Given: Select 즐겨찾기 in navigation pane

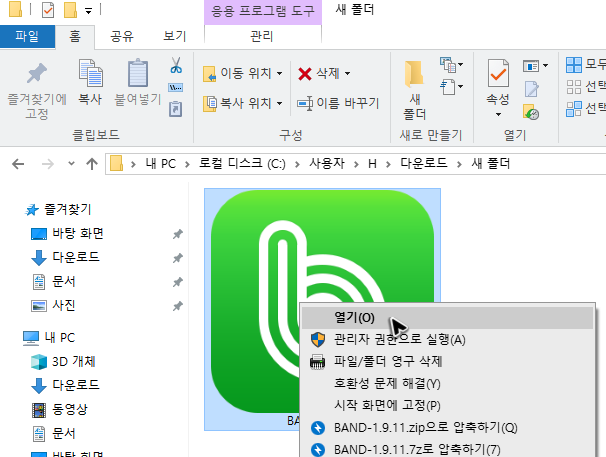Looking at the screenshot, I should coord(67,210).
